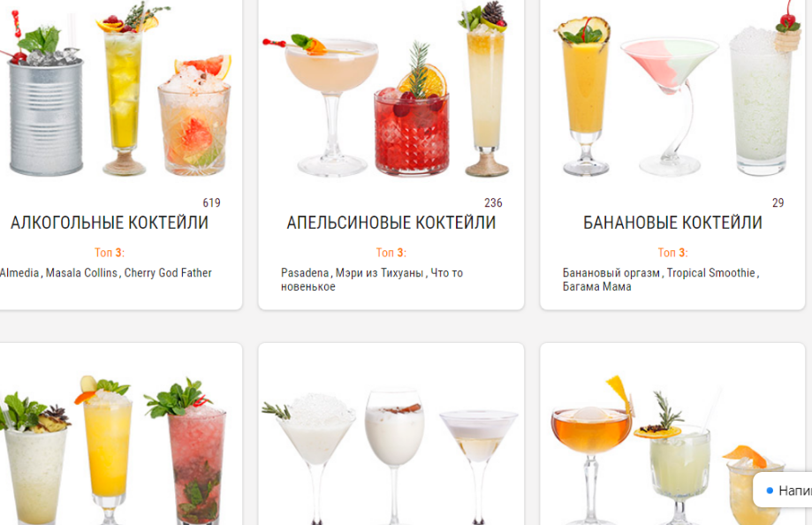Select the Pasadena cocktail link

(x=305, y=272)
